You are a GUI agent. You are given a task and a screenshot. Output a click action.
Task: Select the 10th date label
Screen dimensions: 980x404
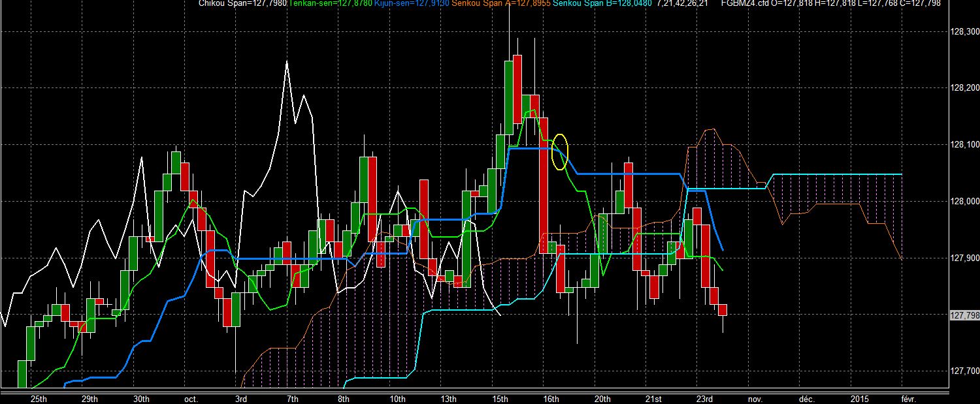[397, 398]
